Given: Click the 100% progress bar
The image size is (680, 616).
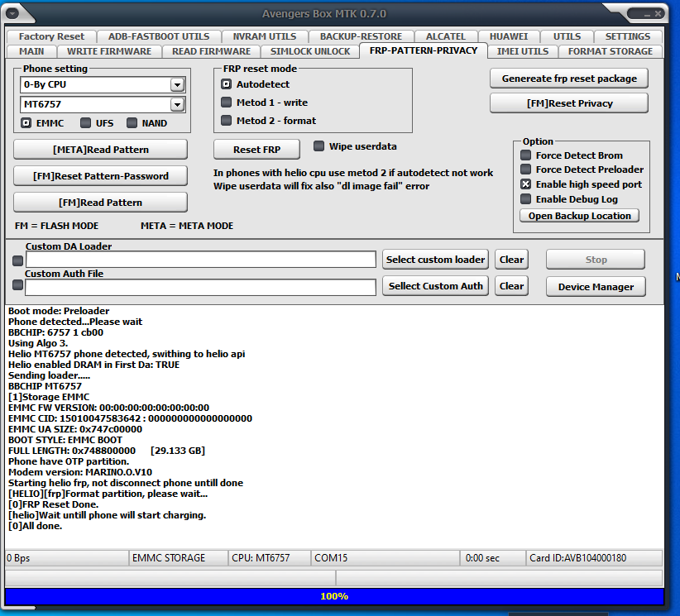Looking at the screenshot, I should point(334,596).
